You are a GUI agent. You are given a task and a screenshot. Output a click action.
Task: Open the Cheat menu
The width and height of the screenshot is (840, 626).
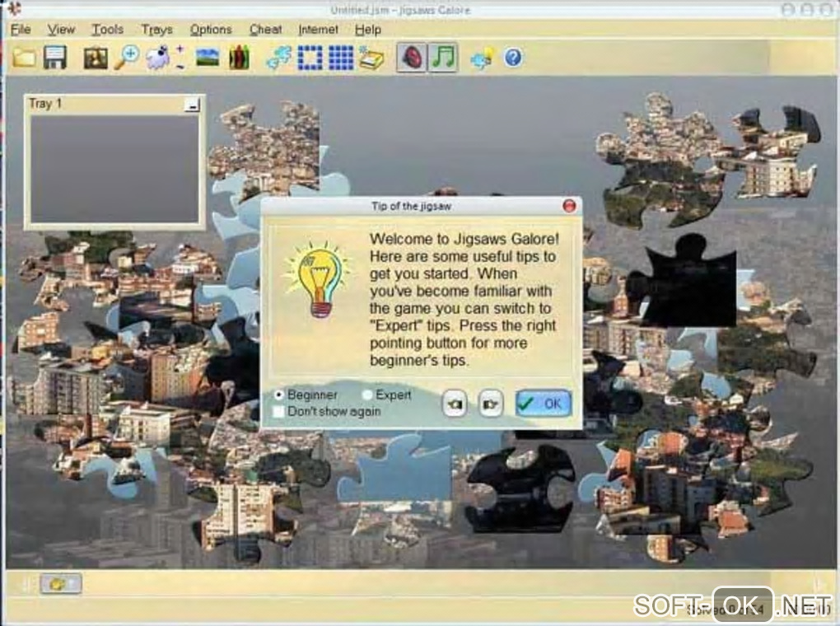[x=266, y=30]
